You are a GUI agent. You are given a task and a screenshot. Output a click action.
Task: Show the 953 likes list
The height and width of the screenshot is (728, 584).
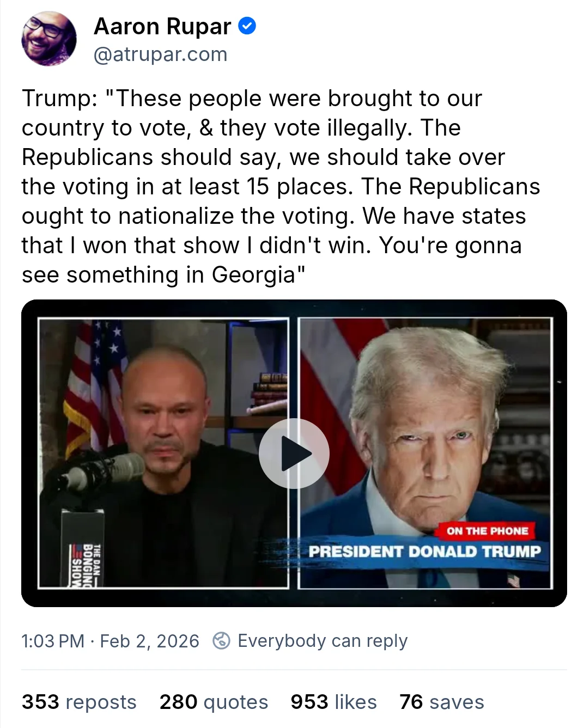[333, 702]
